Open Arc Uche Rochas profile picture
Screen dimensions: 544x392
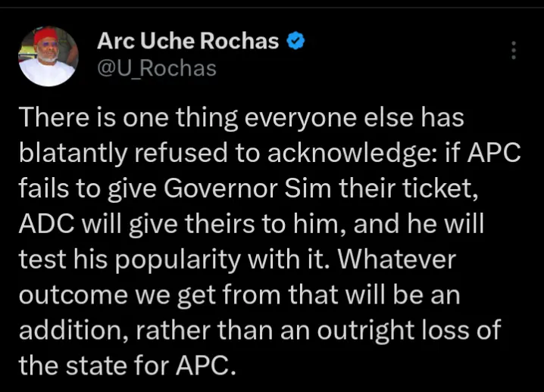click(x=48, y=57)
